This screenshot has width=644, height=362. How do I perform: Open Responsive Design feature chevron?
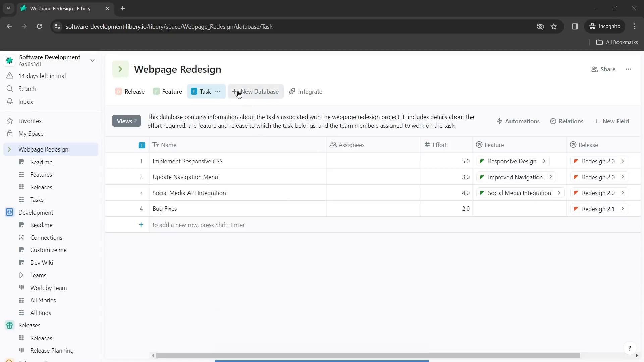tap(544, 161)
